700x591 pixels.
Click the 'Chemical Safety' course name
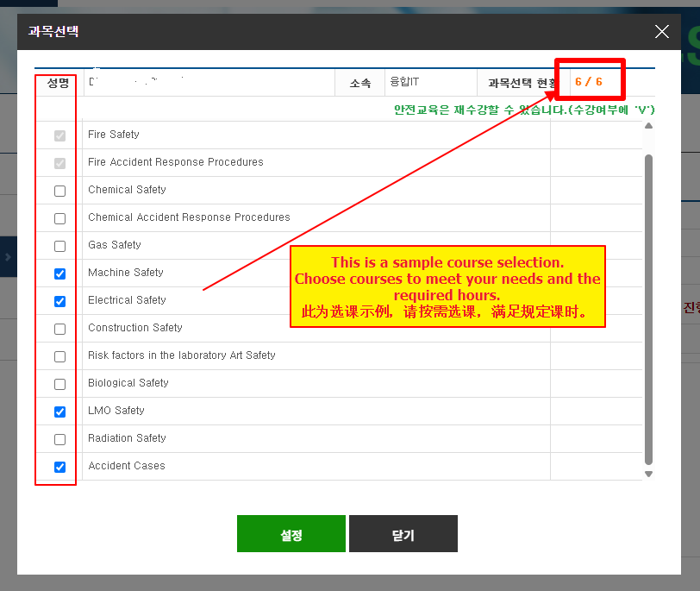tap(127, 190)
